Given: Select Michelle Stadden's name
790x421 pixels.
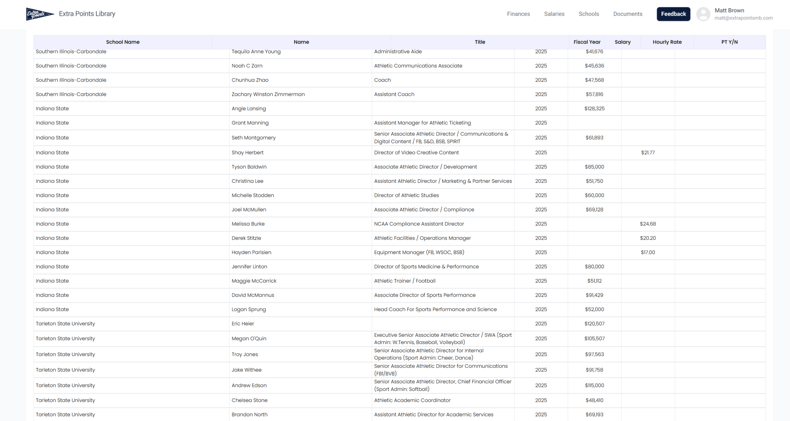Looking at the screenshot, I should 252,195.
